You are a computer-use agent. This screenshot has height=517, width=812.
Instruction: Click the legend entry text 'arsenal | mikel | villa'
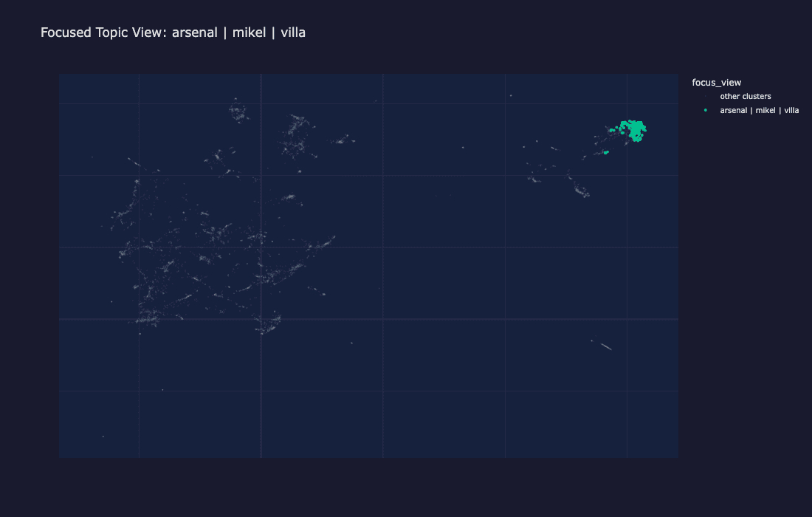tap(760, 110)
